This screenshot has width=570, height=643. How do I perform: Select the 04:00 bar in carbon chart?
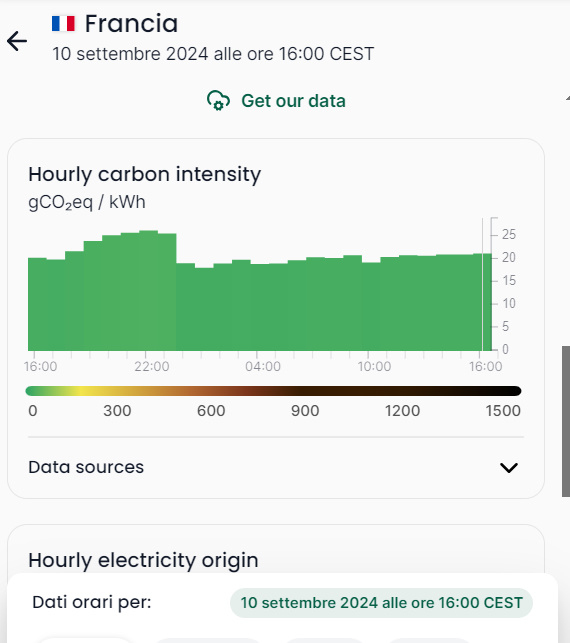click(x=260, y=307)
